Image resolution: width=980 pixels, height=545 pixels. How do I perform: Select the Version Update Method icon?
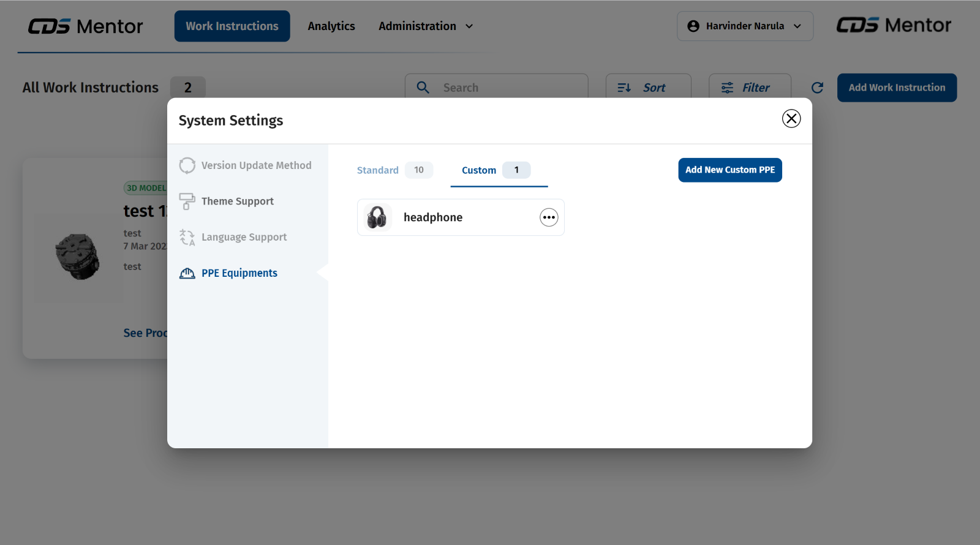click(x=187, y=165)
